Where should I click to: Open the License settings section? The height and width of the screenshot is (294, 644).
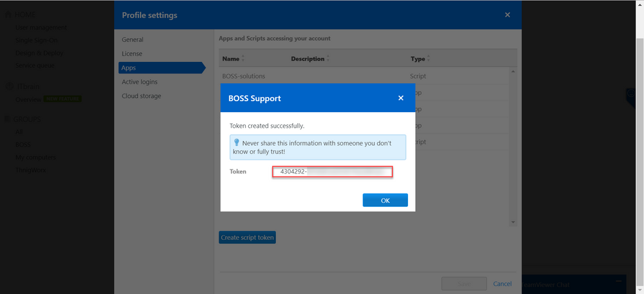(132, 54)
